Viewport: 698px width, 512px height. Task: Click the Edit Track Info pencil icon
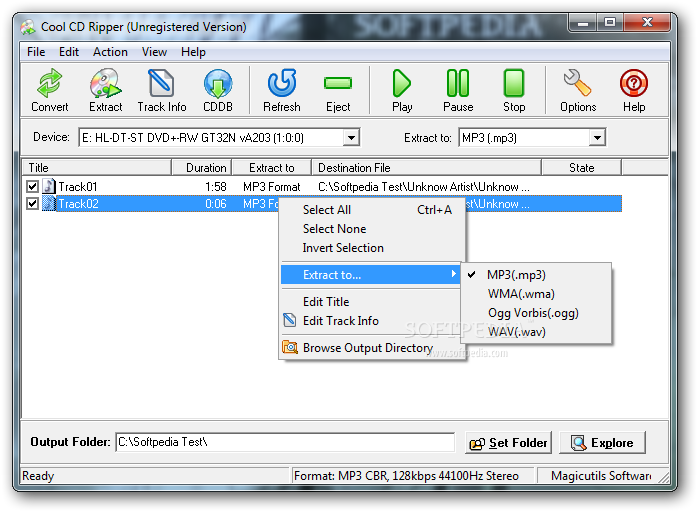tap(290, 320)
